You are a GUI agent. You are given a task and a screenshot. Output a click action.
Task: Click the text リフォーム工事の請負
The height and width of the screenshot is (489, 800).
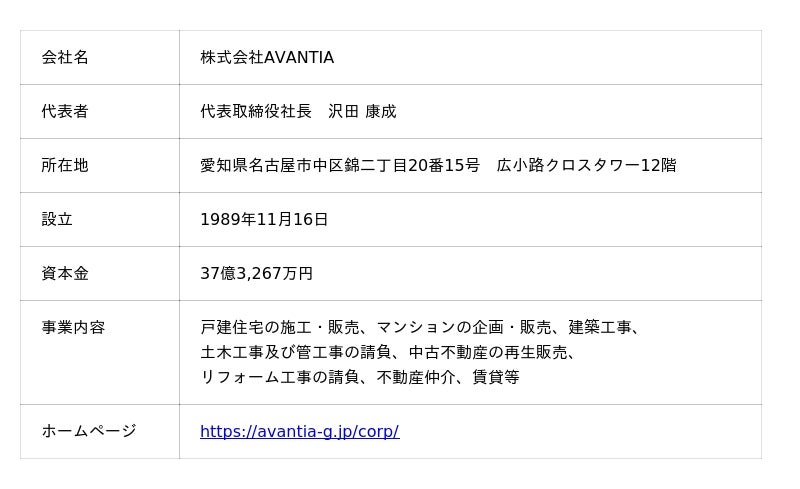[280, 378]
